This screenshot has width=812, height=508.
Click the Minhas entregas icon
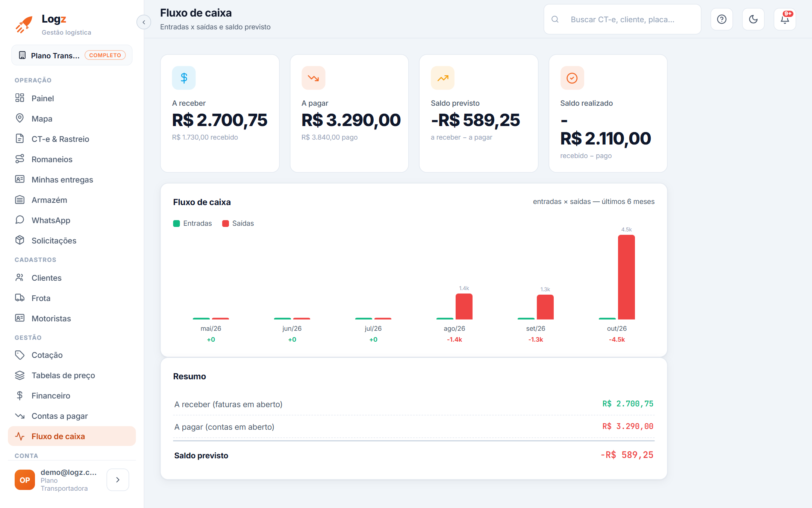[x=20, y=179]
